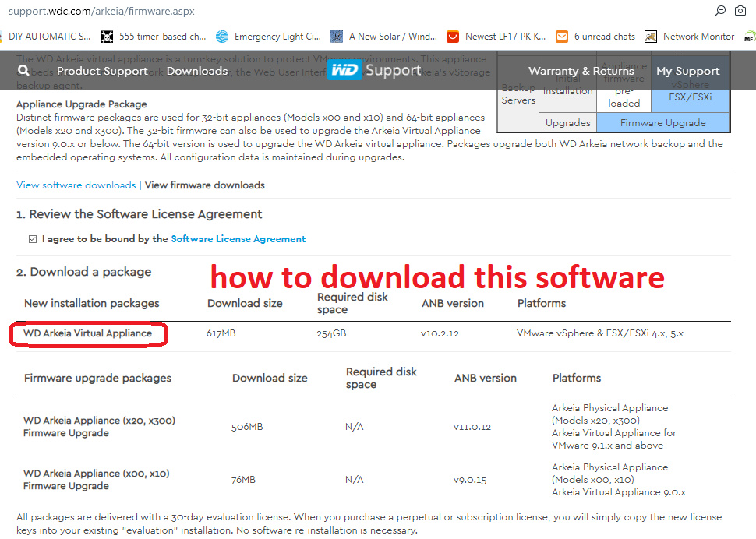The width and height of the screenshot is (756, 539).
Task: Click the camera screenshot icon in address bar
Action: tap(740, 11)
